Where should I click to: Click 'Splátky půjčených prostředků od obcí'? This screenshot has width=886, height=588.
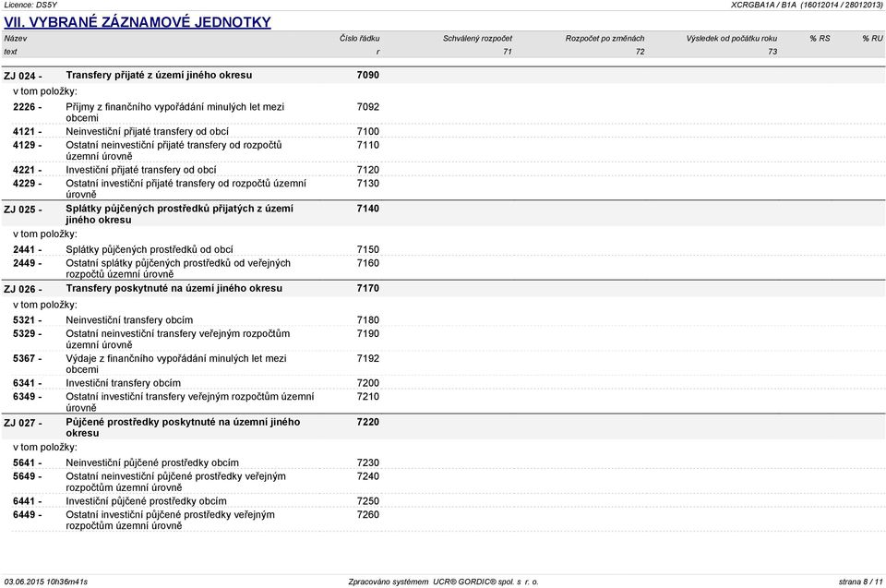[150, 250]
